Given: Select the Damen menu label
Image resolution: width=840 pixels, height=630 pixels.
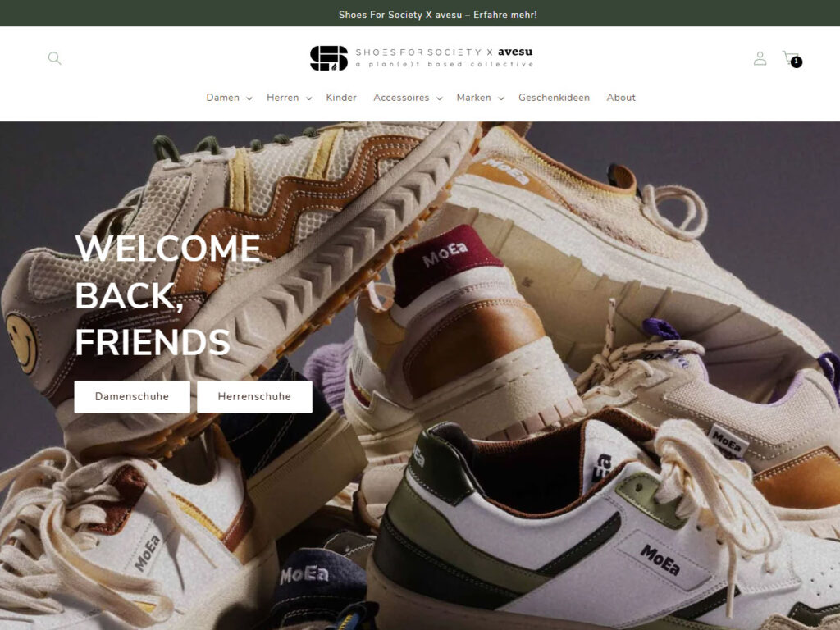Looking at the screenshot, I should click(223, 98).
